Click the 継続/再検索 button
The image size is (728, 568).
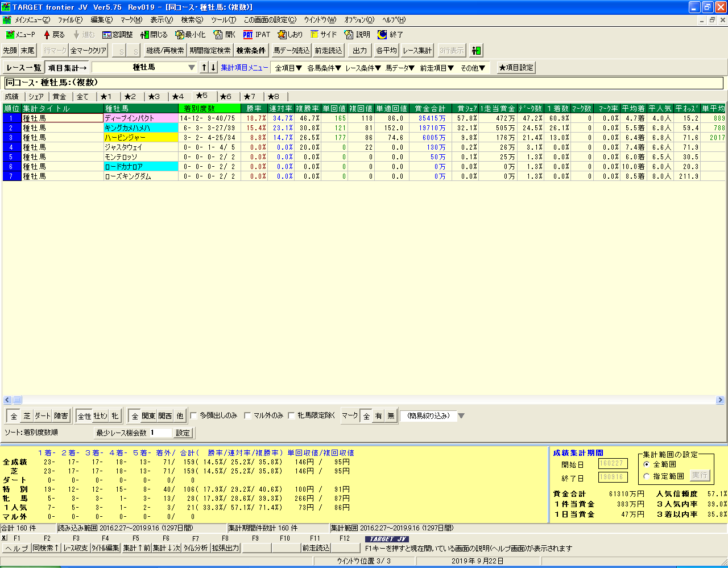point(165,51)
